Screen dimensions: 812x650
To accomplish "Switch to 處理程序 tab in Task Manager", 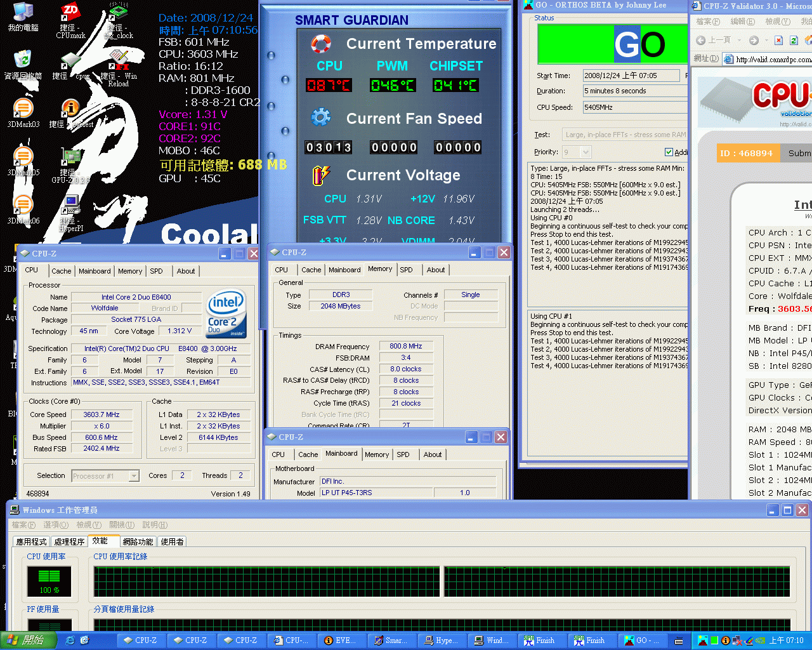I will (69, 541).
